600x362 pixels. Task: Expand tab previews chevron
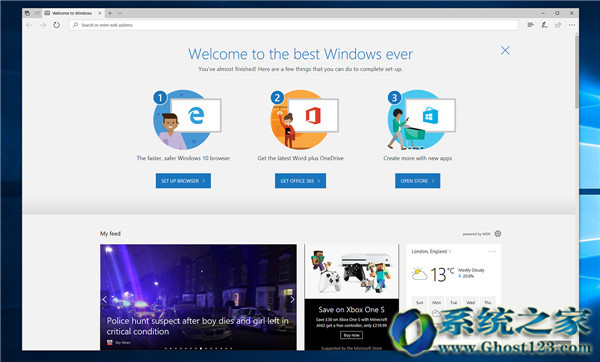tap(120, 13)
